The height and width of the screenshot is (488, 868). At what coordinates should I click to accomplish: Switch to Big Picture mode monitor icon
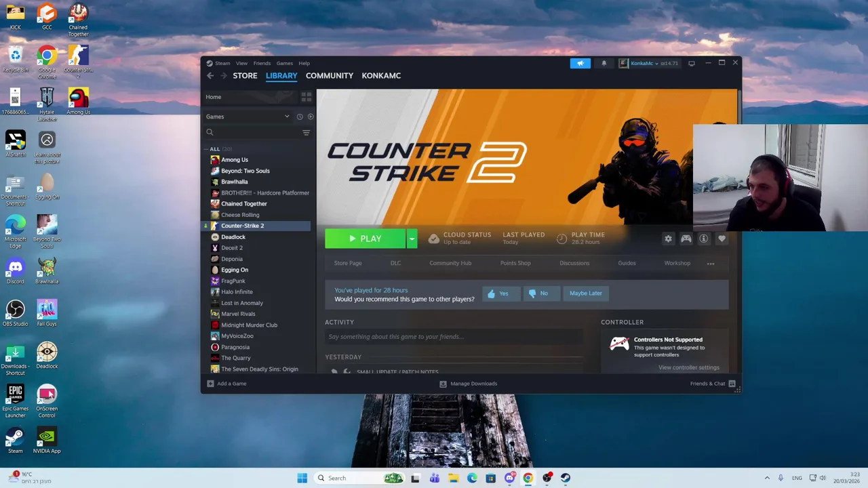[692, 63]
